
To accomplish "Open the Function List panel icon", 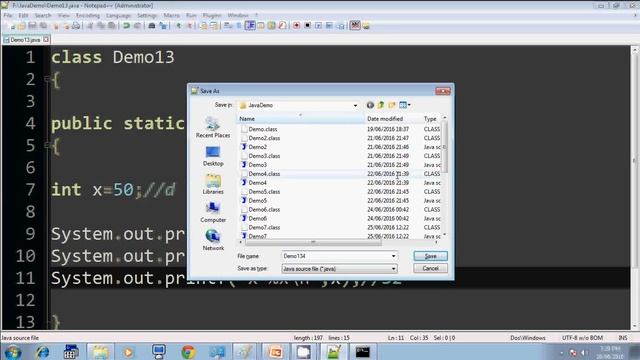I will click(282, 26).
